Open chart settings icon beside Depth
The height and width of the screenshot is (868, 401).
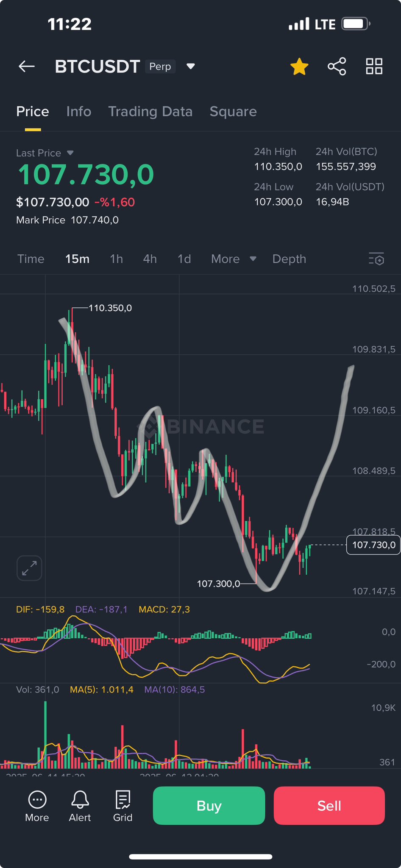(376, 259)
